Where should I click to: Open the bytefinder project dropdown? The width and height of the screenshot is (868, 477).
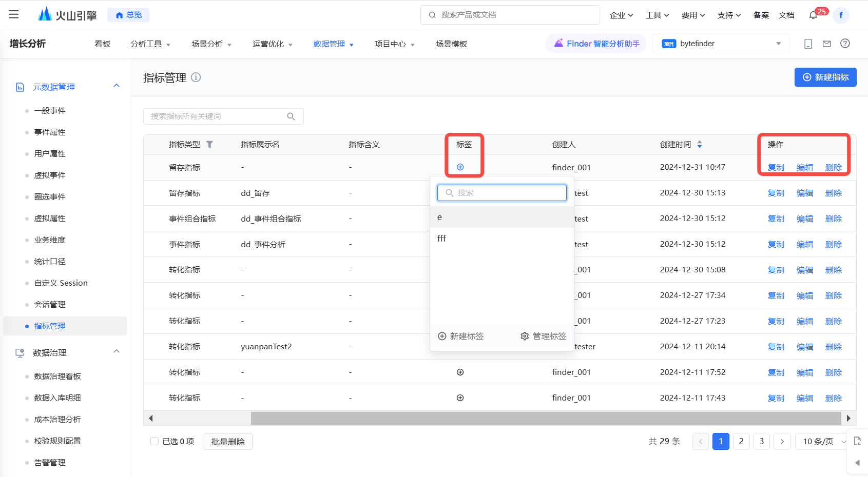pos(722,44)
